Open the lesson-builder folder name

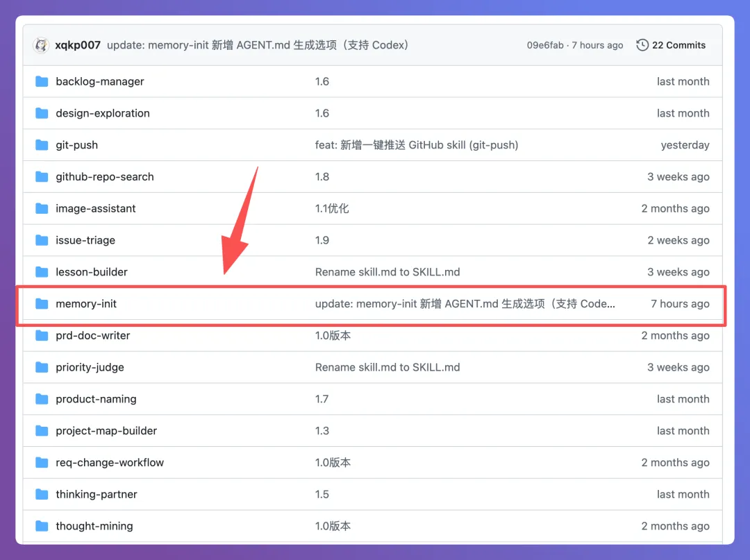click(92, 272)
